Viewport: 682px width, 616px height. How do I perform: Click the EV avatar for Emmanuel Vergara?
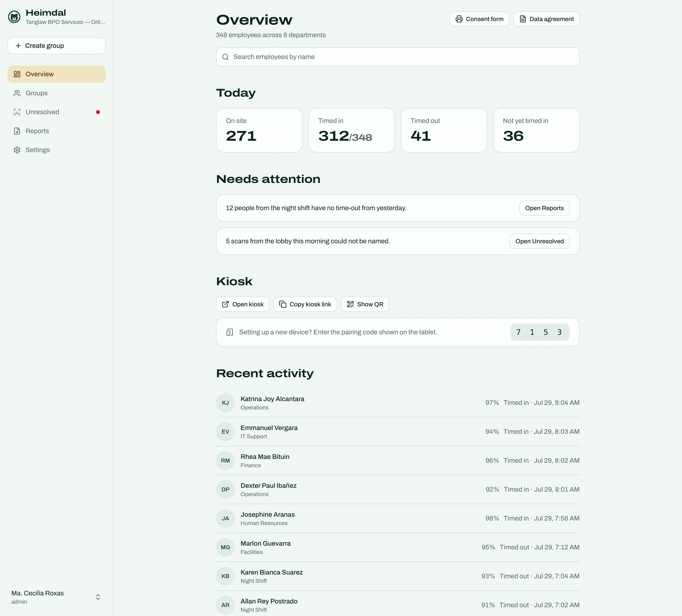(x=225, y=431)
